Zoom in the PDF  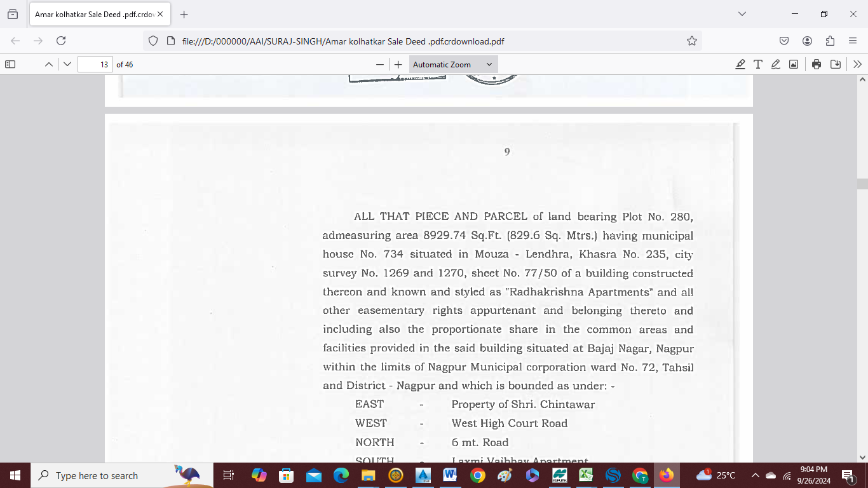[x=398, y=64]
